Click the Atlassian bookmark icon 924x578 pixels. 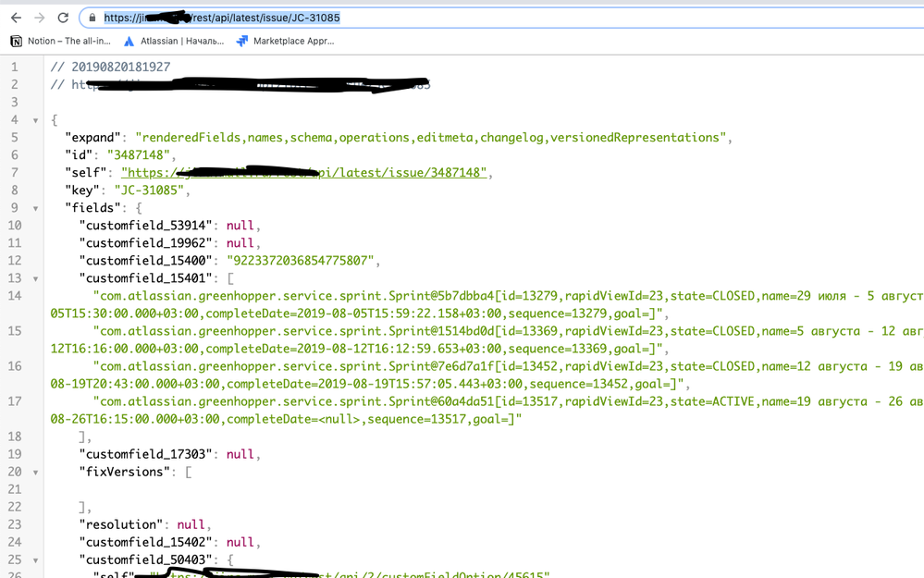[129, 41]
